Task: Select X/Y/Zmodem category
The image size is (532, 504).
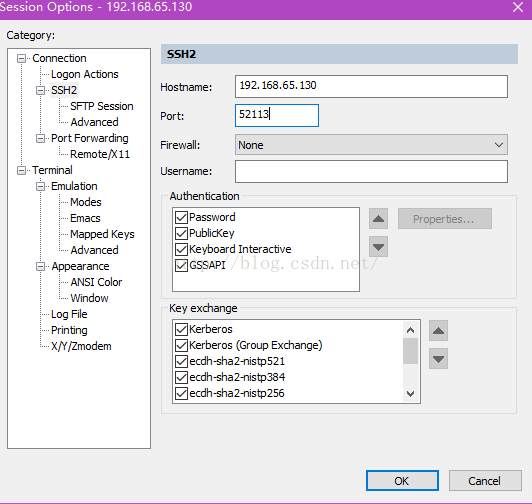Action: (x=81, y=347)
